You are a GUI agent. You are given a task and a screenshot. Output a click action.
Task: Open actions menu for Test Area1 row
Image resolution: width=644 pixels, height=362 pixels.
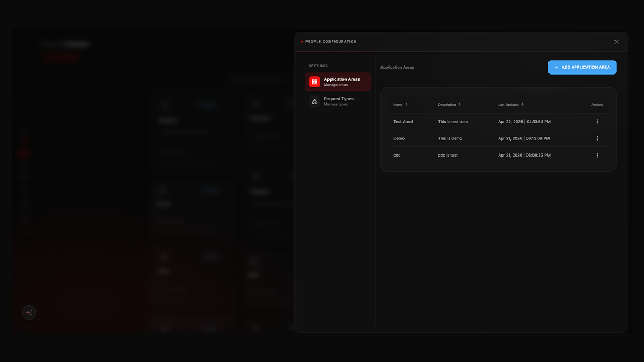pos(597,122)
